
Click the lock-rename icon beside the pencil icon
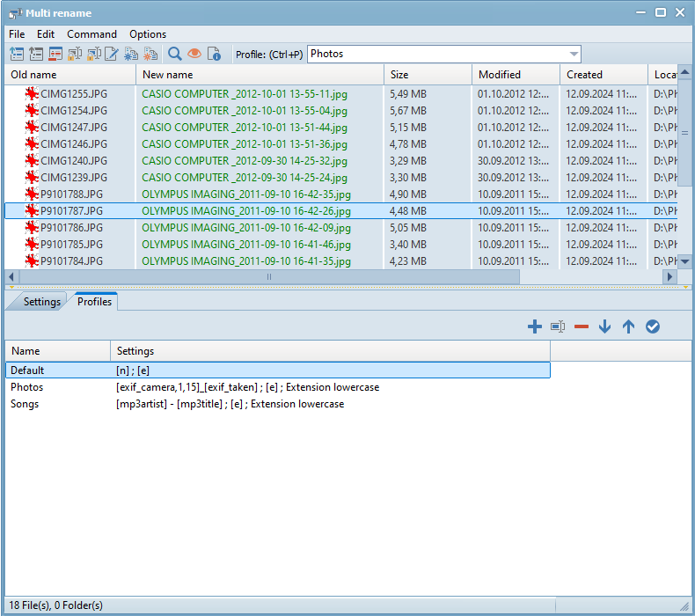pos(94,54)
